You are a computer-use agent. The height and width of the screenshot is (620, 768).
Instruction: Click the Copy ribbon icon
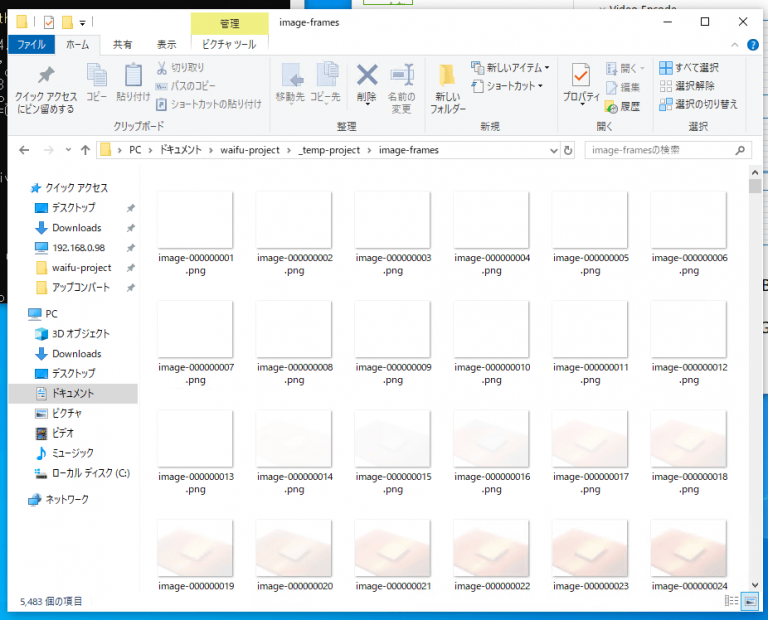click(96, 82)
